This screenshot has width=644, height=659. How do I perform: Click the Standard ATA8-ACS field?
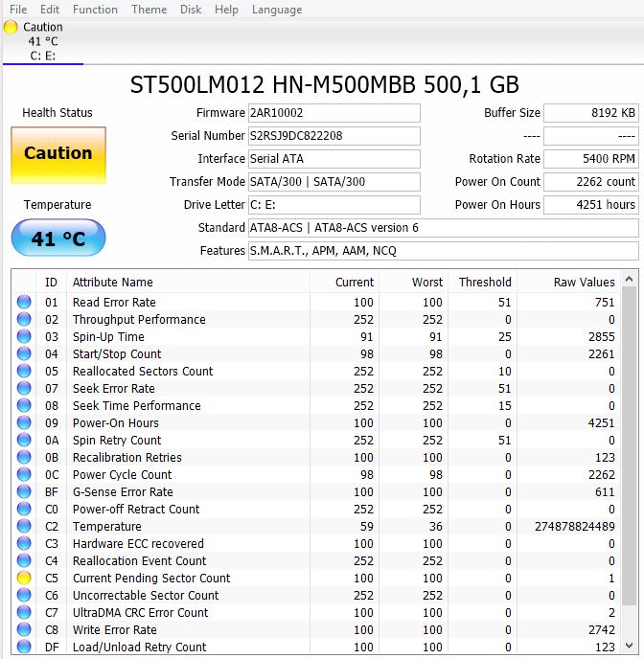coord(444,228)
